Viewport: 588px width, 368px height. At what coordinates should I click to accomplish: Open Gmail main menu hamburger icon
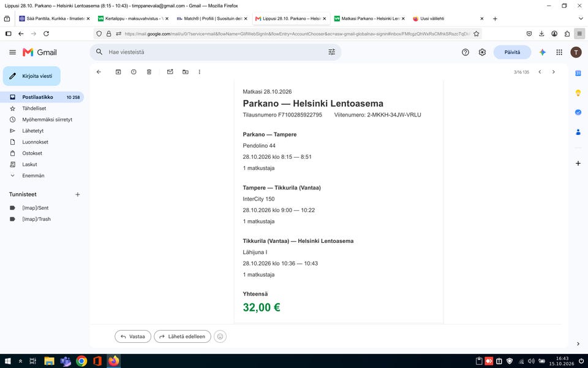(x=12, y=52)
